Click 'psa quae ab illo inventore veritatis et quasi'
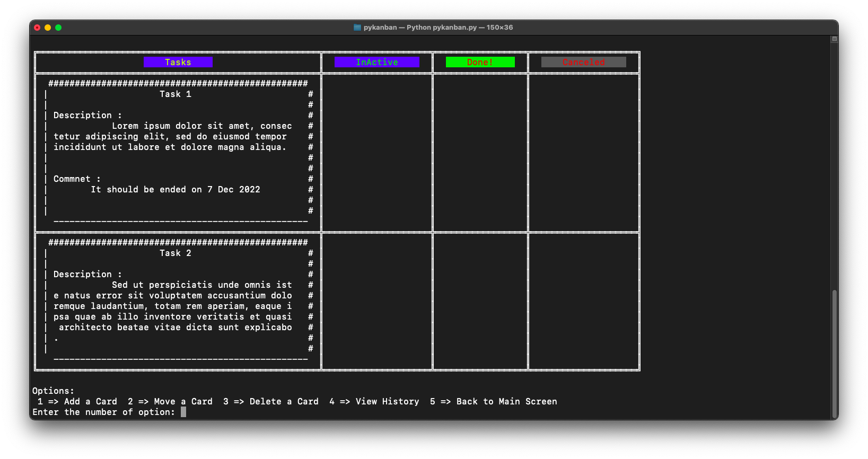 click(x=173, y=317)
